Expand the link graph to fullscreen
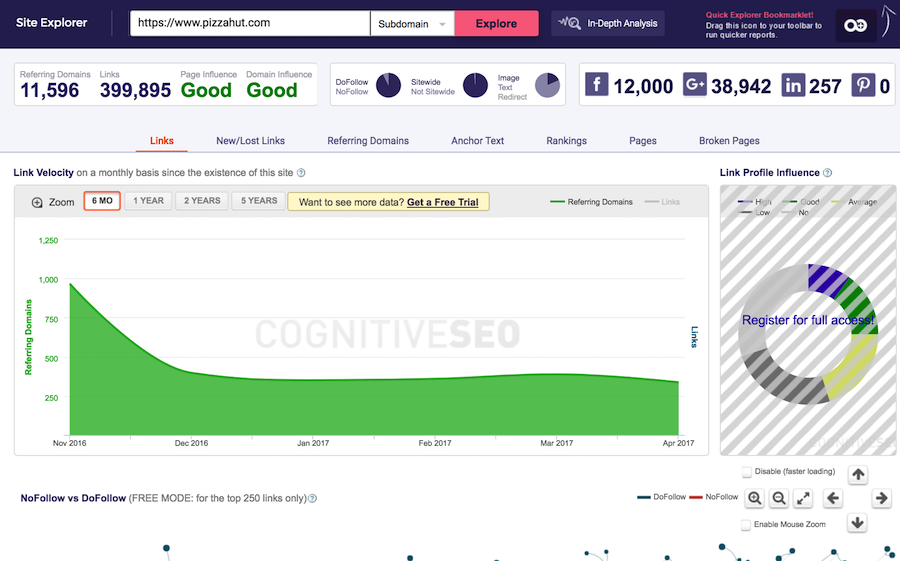 click(x=805, y=498)
